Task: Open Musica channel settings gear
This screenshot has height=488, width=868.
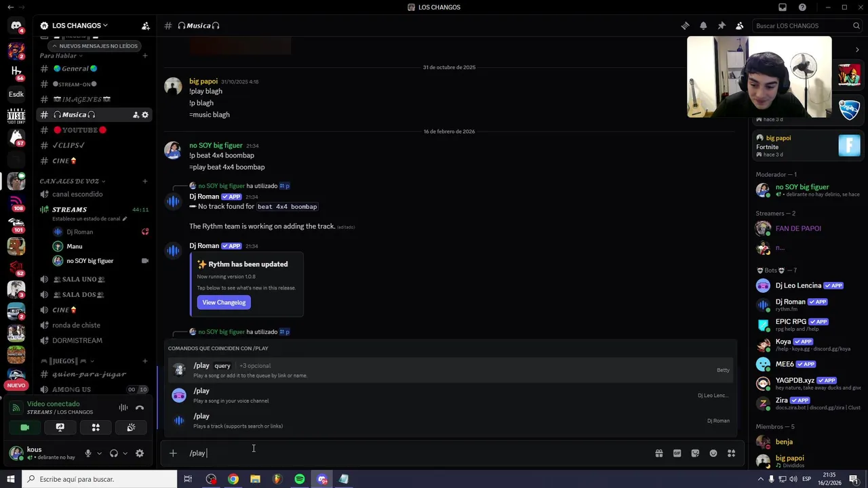Action: click(144, 115)
